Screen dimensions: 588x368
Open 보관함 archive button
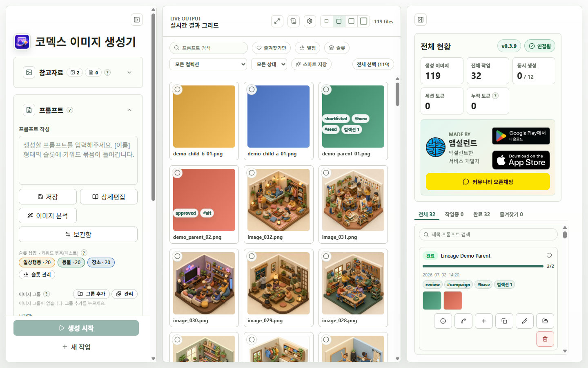pos(78,234)
